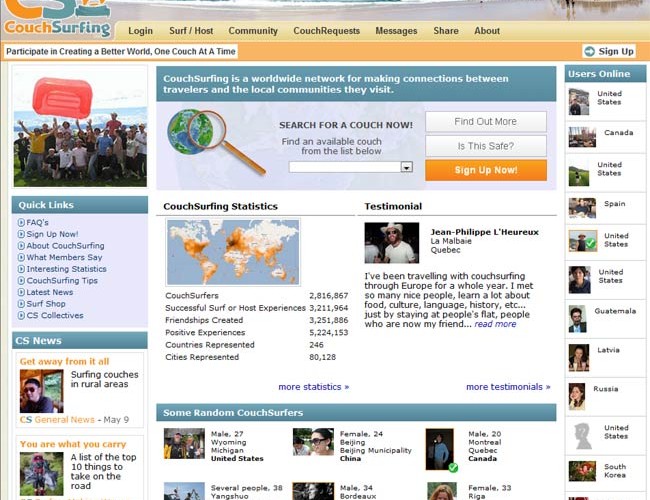Open FAQ's quick link

pyautogui.click(x=38, y=223)
